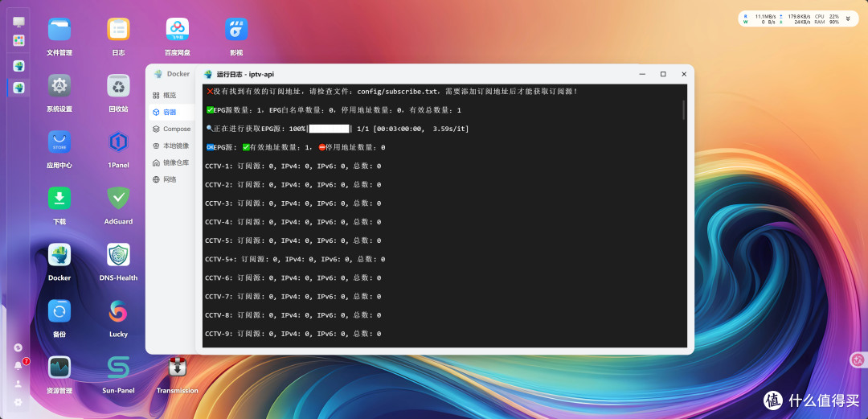This screenshot has height=419, width=868.
Task: Open the Lucky app icon
Action: 118,311
